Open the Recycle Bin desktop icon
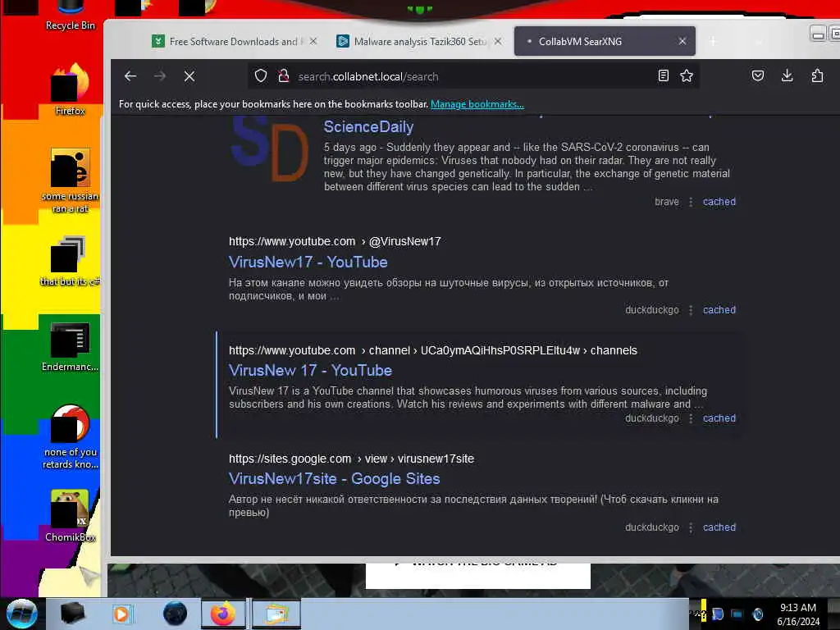 [71, 16]
